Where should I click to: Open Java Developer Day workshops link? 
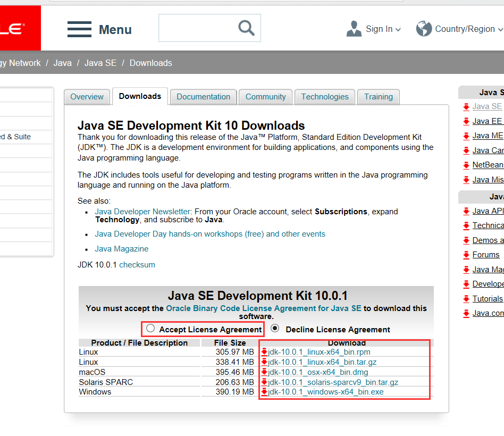[210, 234]
